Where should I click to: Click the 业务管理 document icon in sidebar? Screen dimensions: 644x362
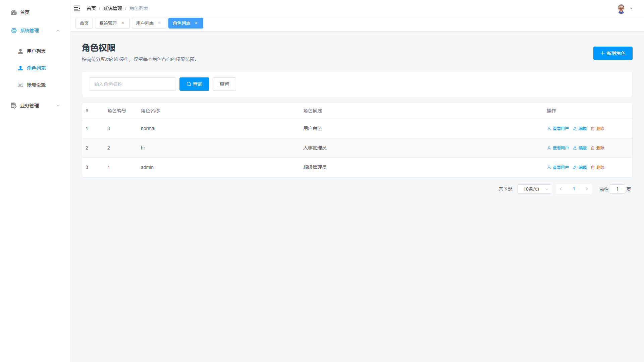click(14, 106)
